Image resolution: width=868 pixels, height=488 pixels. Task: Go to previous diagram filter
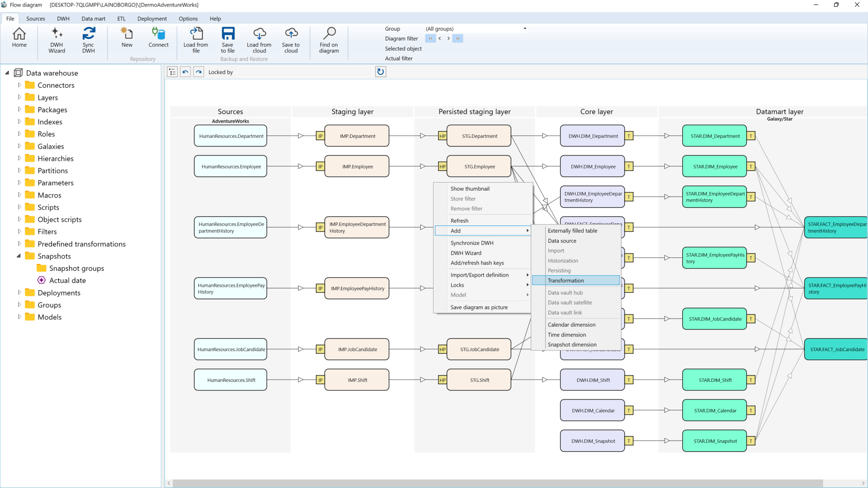439,38
